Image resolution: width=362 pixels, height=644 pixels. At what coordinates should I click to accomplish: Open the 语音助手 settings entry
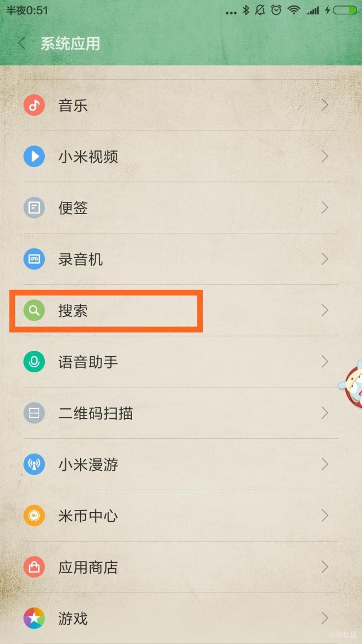point(181,362)
